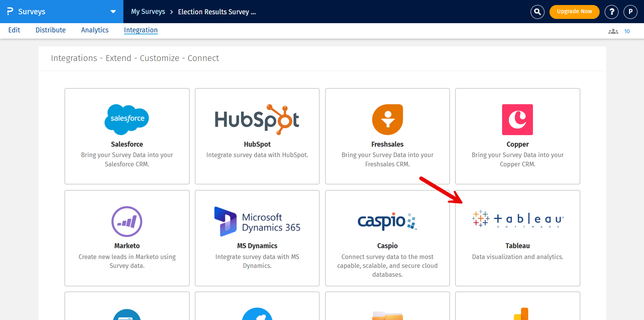Viewport: 644px width, 320px height.
Task: Open the Election Results Survey breadcrumb
Action: [217, 12]
